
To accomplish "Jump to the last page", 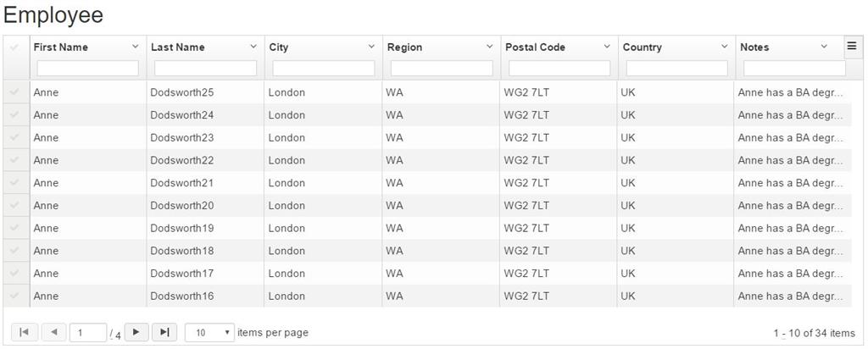I will 164,332.
